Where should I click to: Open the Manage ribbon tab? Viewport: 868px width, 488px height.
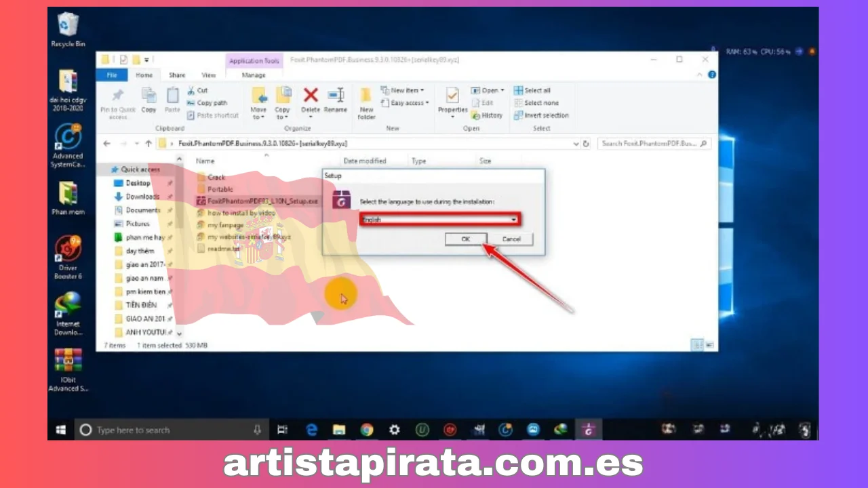coord(254,75)
